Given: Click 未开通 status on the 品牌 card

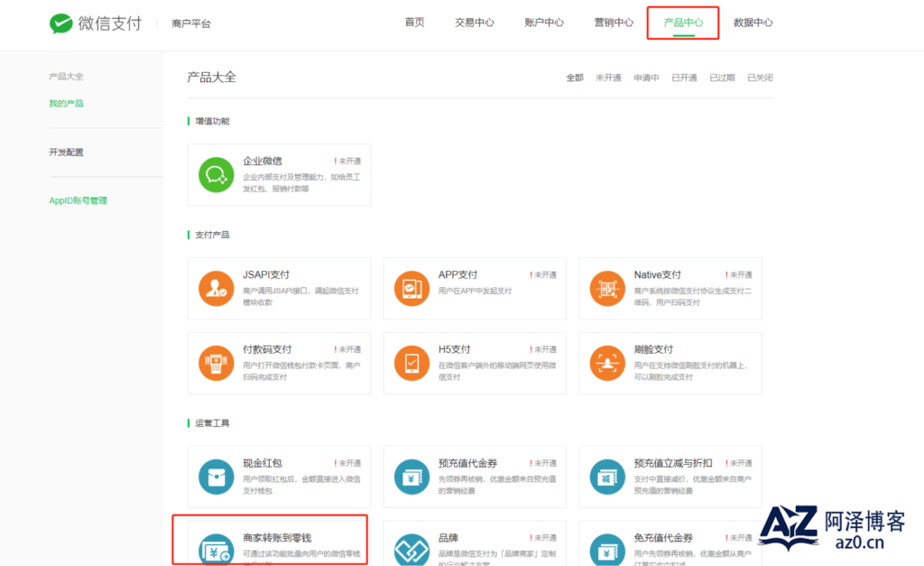Looking at the screenshot, I should [x=543, y=538].
